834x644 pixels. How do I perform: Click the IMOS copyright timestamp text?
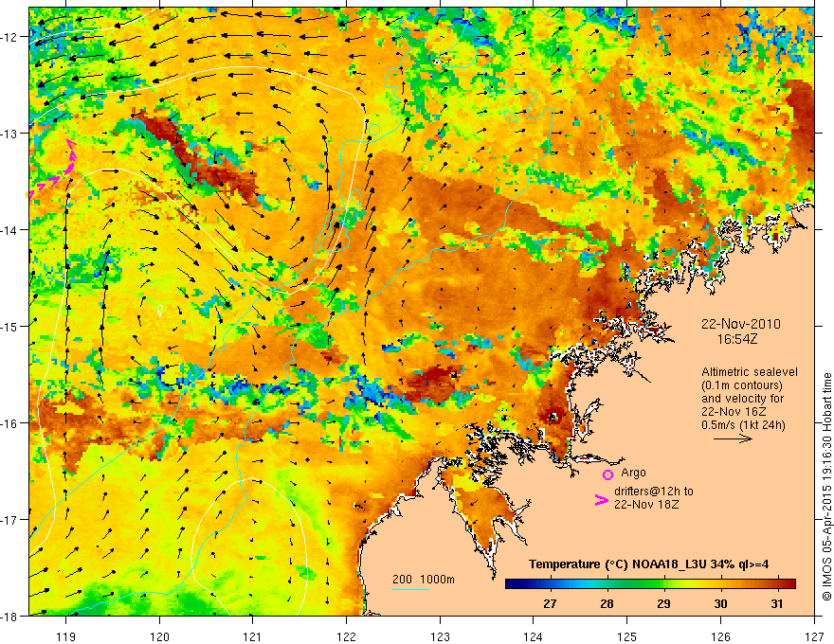[826, 487]
